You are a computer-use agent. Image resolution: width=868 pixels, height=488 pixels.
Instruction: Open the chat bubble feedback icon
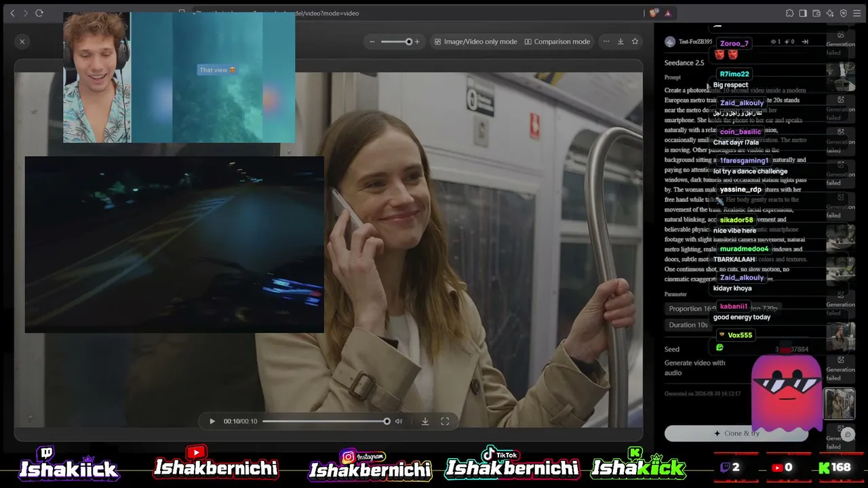pos(848,434)
